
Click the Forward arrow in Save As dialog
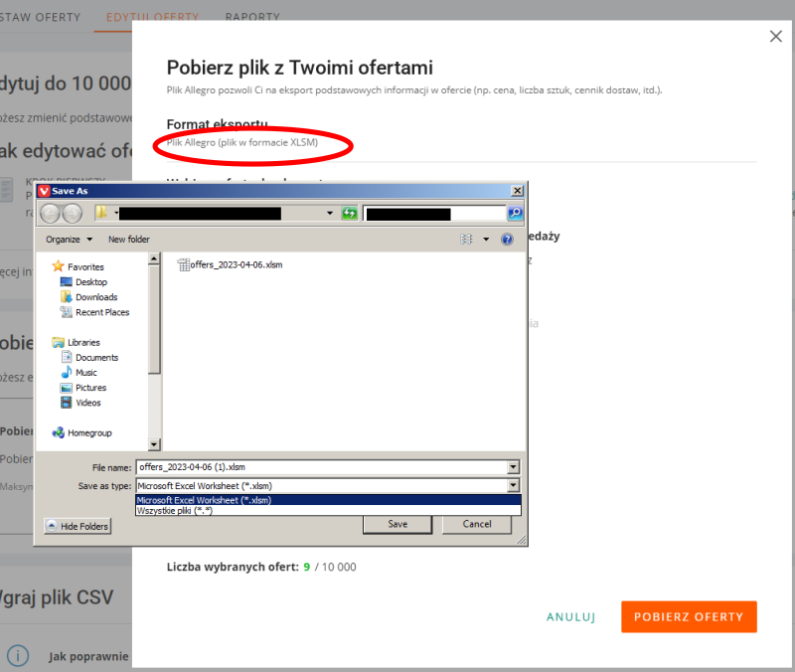[73, 214]
